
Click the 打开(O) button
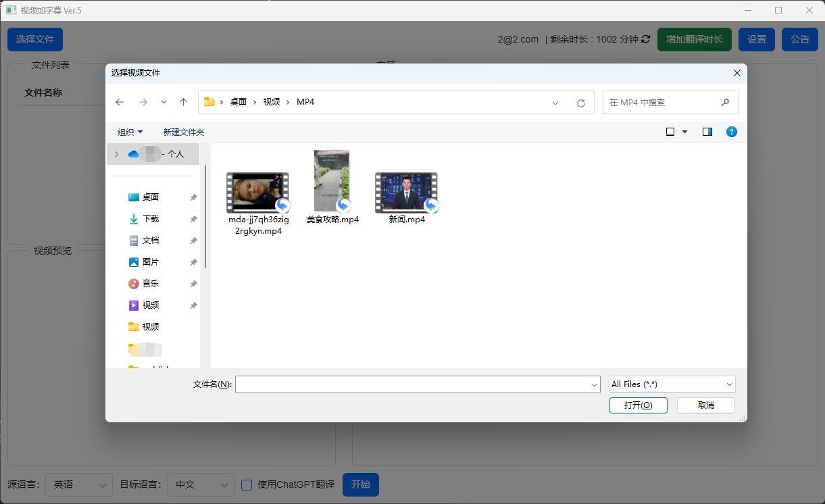click(x=638, y=405)
